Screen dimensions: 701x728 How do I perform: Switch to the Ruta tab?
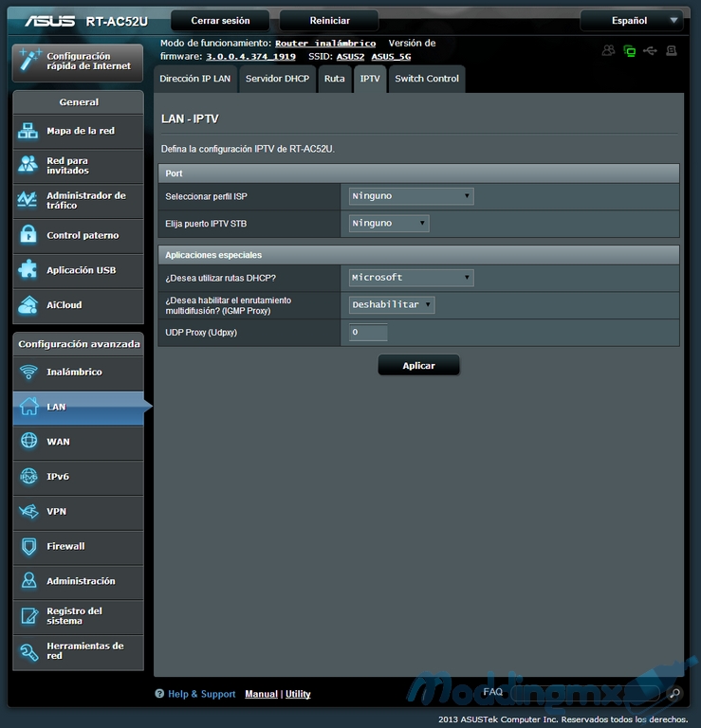[x=335, y=79]
